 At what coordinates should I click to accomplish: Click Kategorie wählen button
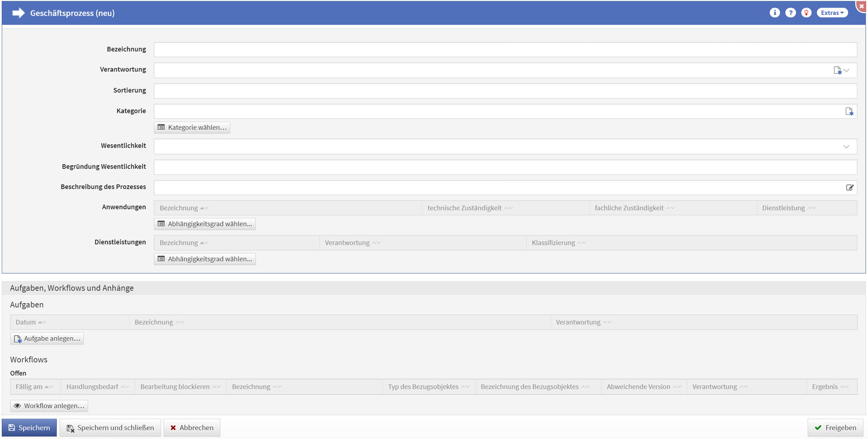point(192,127)
